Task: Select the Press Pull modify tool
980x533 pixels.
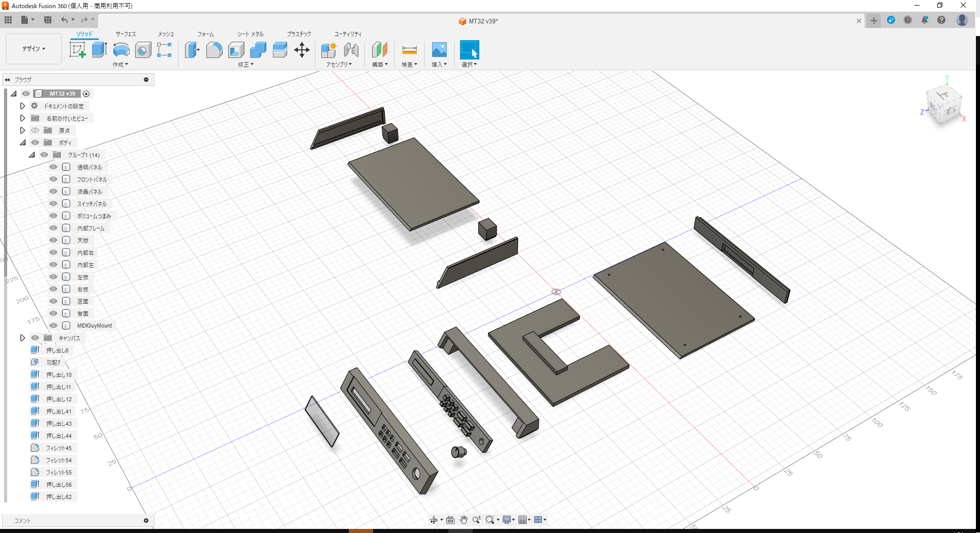Action: (x=192, y=50)
